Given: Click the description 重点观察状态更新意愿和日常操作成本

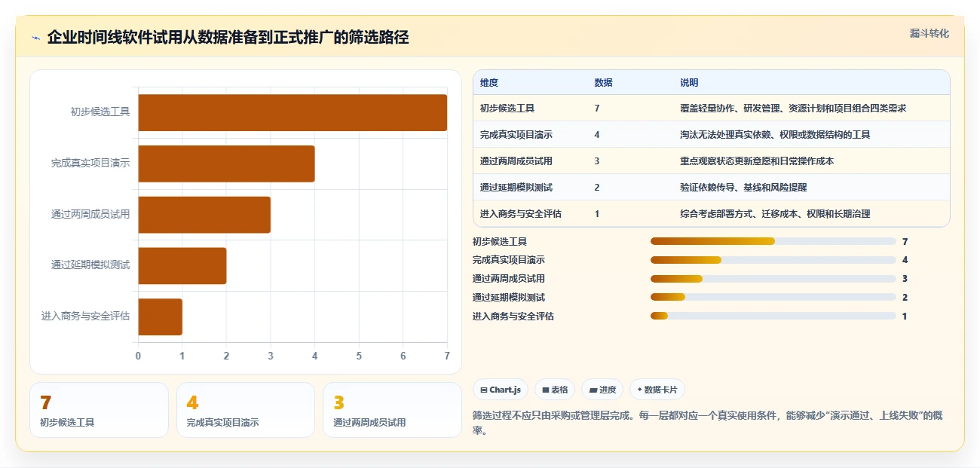Looking at the screenshot, I should (x=757, y=161).
